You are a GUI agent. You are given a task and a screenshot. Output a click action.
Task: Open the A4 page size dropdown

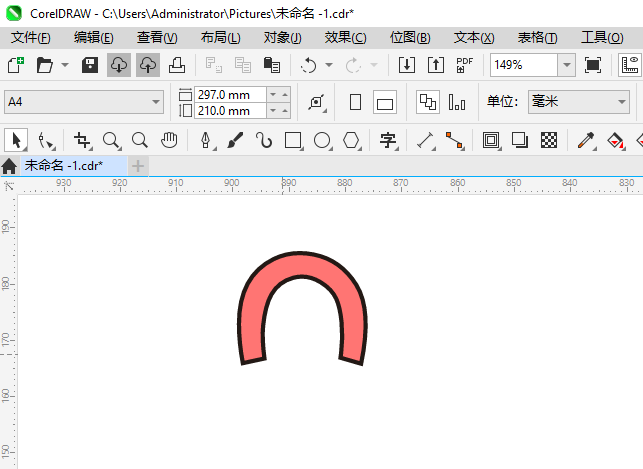84,102
